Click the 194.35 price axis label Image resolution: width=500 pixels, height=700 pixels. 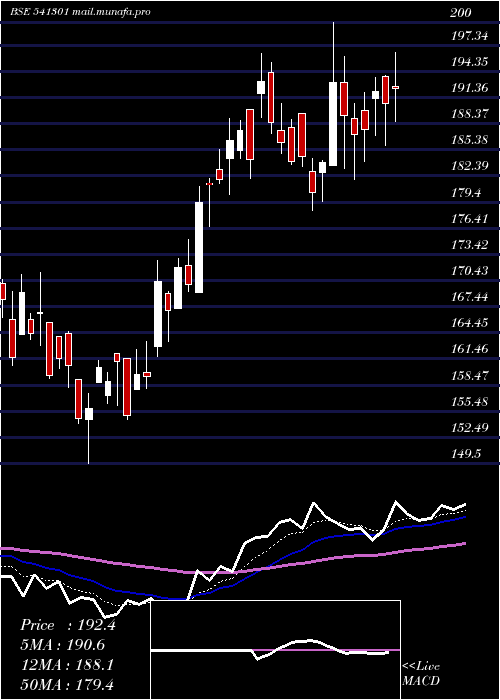[469, 62]
